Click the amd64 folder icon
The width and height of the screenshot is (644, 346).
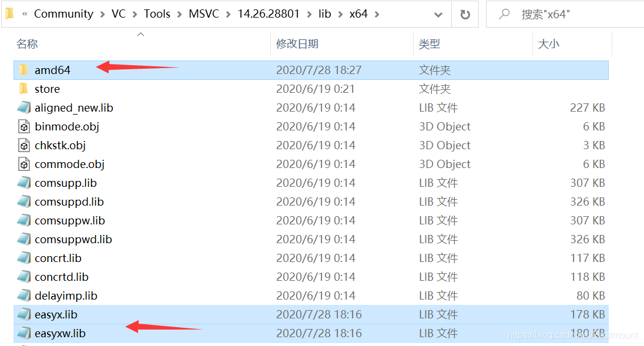24,70
